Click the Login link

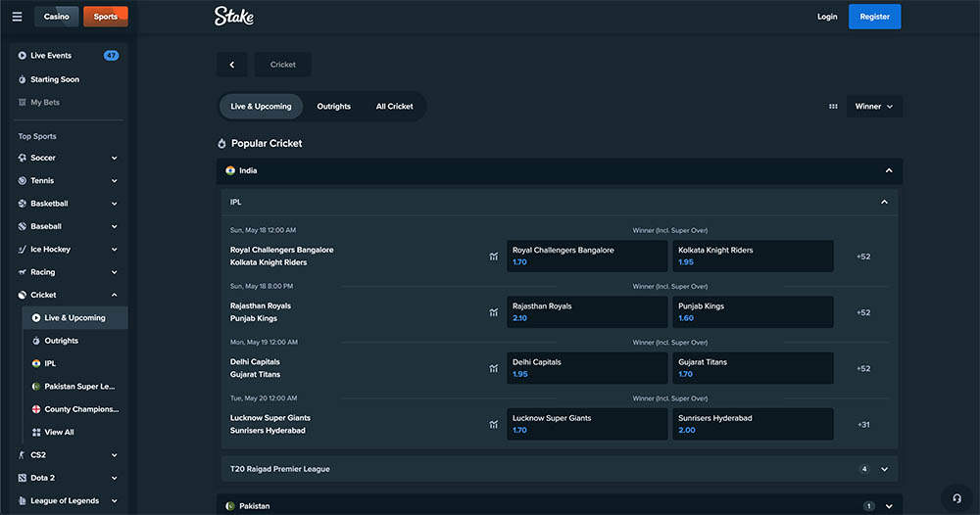827,17
